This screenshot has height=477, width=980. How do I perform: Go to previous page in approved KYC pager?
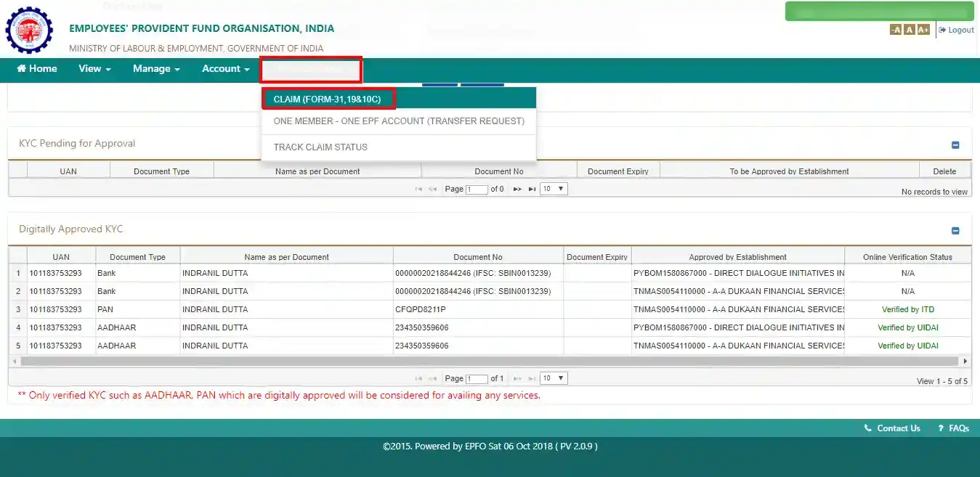click(432, 378)
